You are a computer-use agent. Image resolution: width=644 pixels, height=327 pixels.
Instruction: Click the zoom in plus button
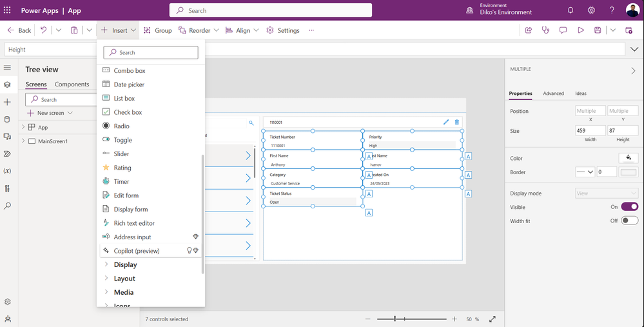pyautogui.click(x=454, y=319)
